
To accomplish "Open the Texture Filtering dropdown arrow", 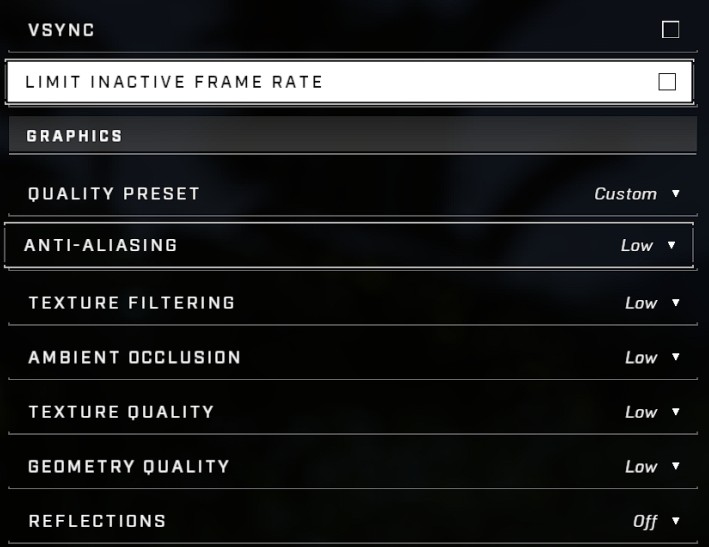I will point(676,303).
